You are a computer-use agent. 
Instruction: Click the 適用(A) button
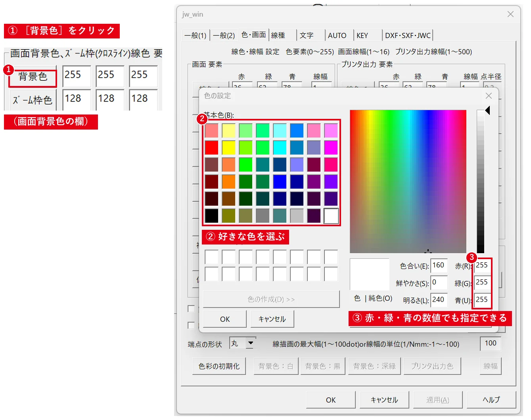point(438,400)
